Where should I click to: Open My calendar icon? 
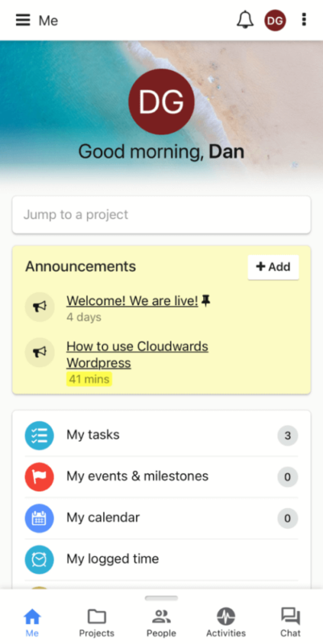click(x=39, y=518)
